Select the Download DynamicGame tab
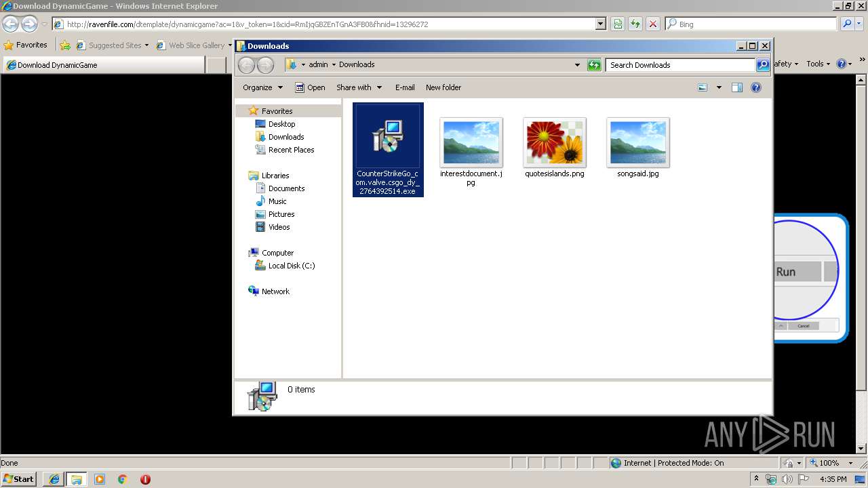The width and height of the screenshot is (868, 488). [x=103, y=65]
